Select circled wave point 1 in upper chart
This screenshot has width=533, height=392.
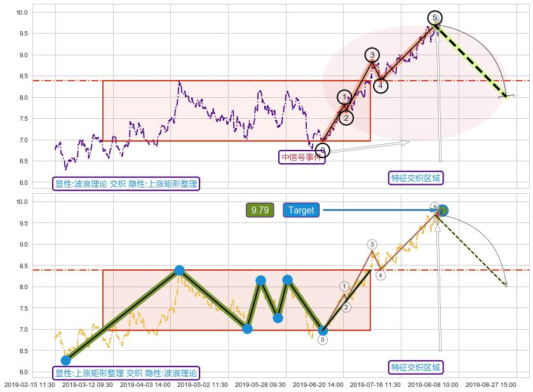pyautogui.click(x=344, y=97)
